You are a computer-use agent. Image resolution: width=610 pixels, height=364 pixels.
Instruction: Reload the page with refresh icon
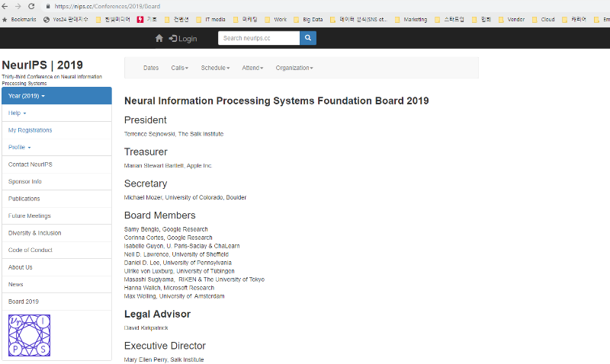click(31, 6)
